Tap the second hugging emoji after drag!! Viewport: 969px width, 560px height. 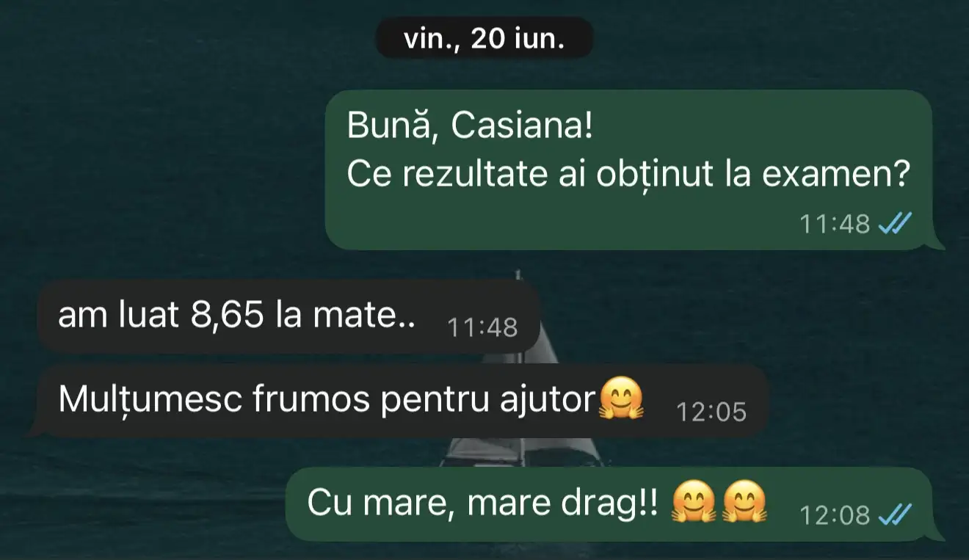click(745, 503)
